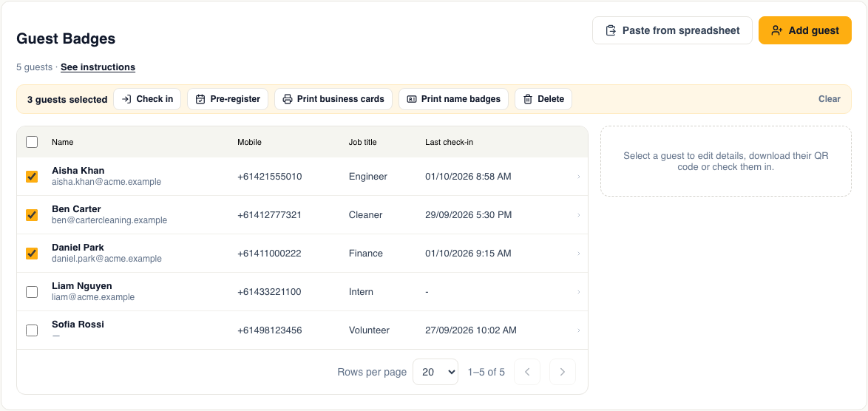The height and width of the screenshot is (411, 868).
Task: Click the Pre-register label for selected guests
Action: 235,99
